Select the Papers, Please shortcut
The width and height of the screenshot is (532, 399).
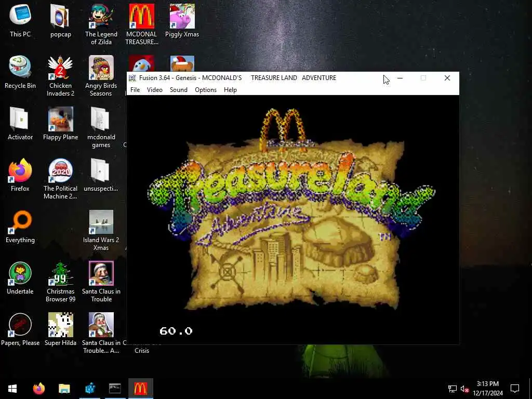point(20,330)
